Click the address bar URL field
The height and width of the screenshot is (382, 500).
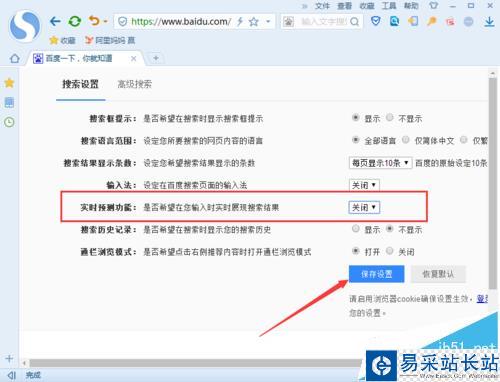pyautogui.click(x=181, y=22)
